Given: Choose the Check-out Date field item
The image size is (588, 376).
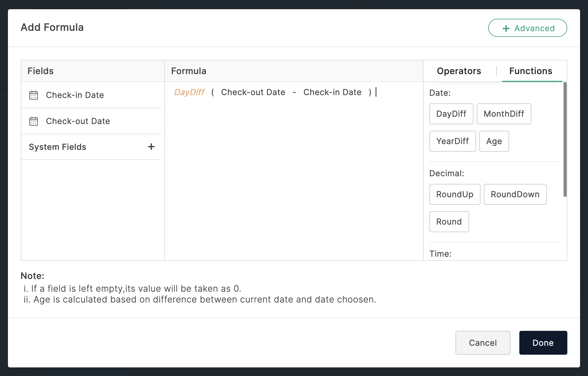Looking at the screenshot, I should (x=78, y=121).
